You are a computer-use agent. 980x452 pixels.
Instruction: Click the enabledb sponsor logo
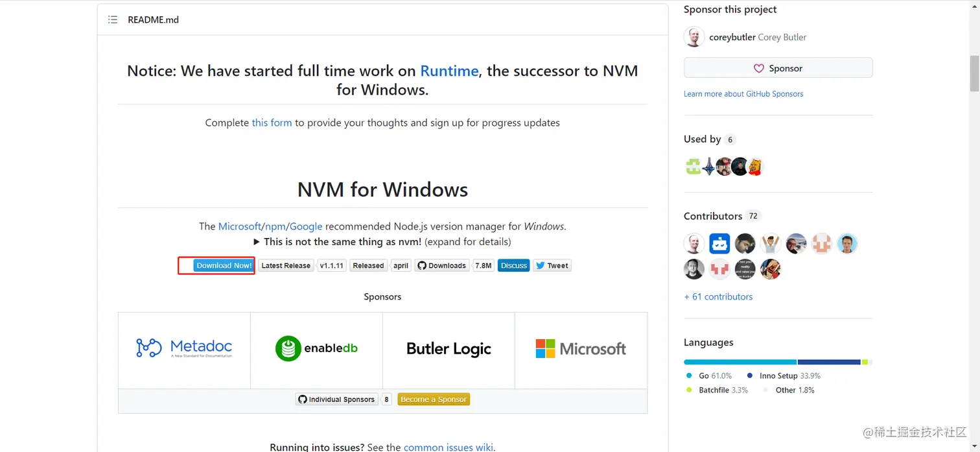click(316, 348)
